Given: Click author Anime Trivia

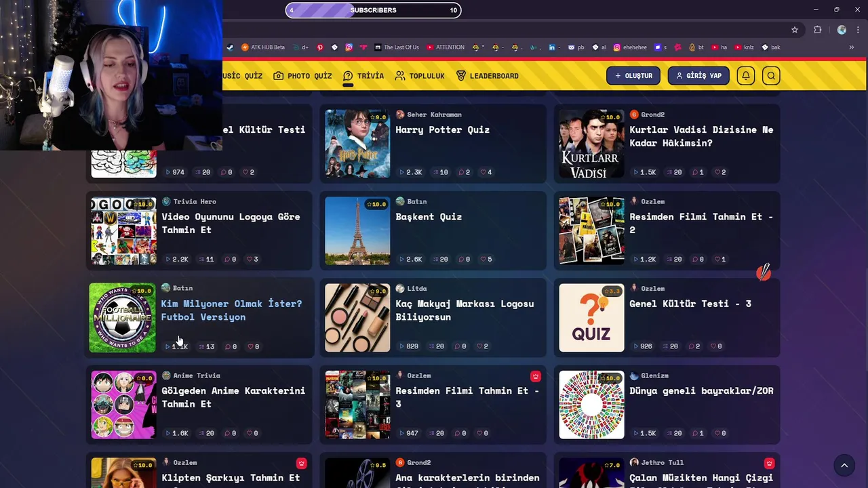Looking at the screenshot, I should [197, 375].
